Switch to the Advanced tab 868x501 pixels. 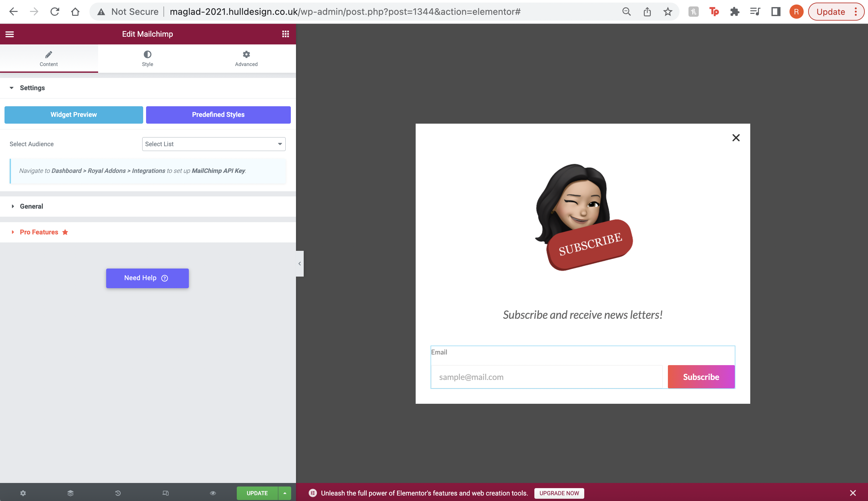tap(246, 59)
